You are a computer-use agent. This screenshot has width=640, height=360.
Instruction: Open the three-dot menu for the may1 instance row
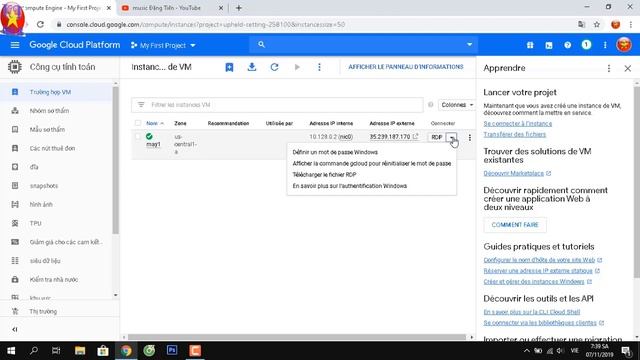click(469, 138)
